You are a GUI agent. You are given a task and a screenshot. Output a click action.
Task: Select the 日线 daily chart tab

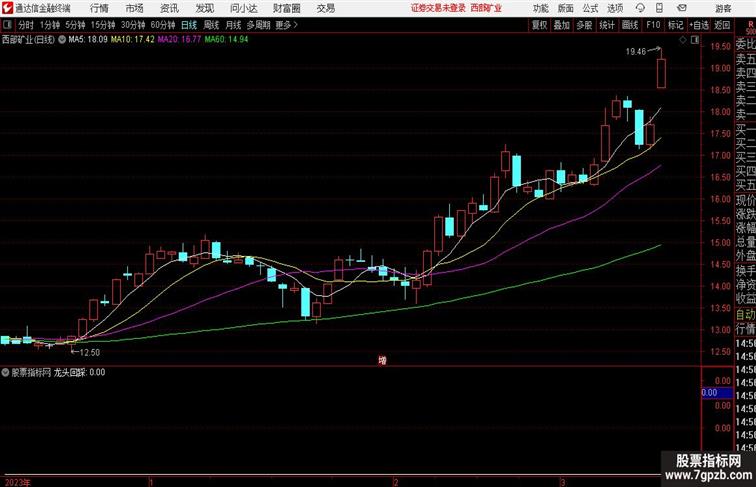pos(189,25)
